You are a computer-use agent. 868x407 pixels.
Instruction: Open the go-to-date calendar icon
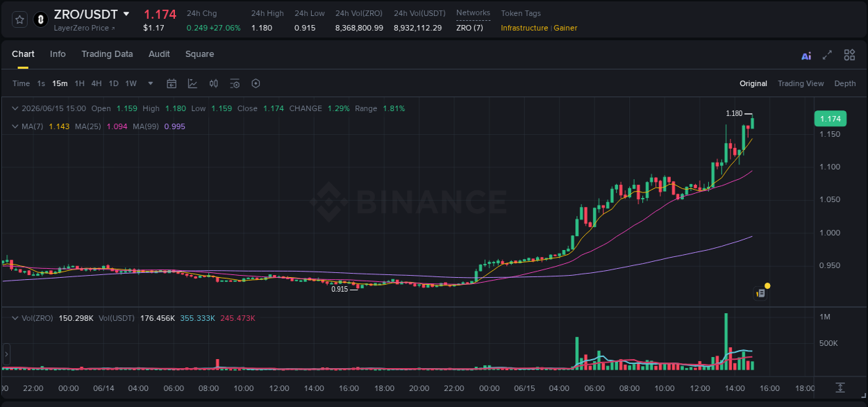coord(172,83)
